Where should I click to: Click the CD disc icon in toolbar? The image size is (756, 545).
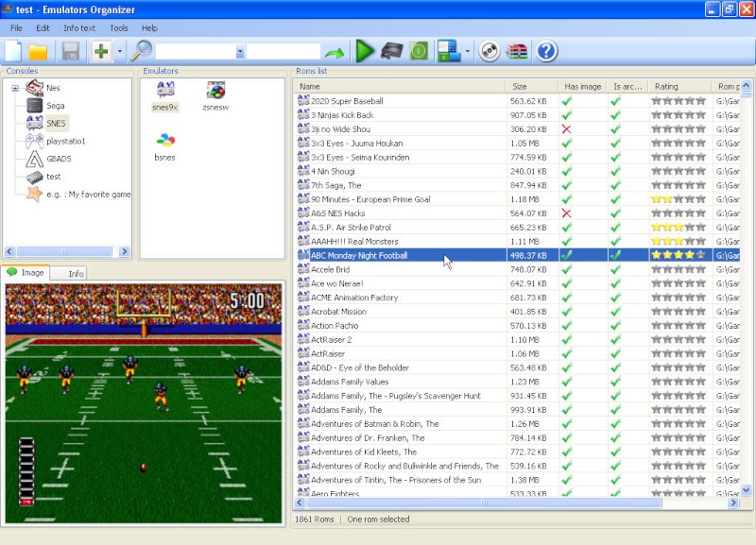coord(489,51)
